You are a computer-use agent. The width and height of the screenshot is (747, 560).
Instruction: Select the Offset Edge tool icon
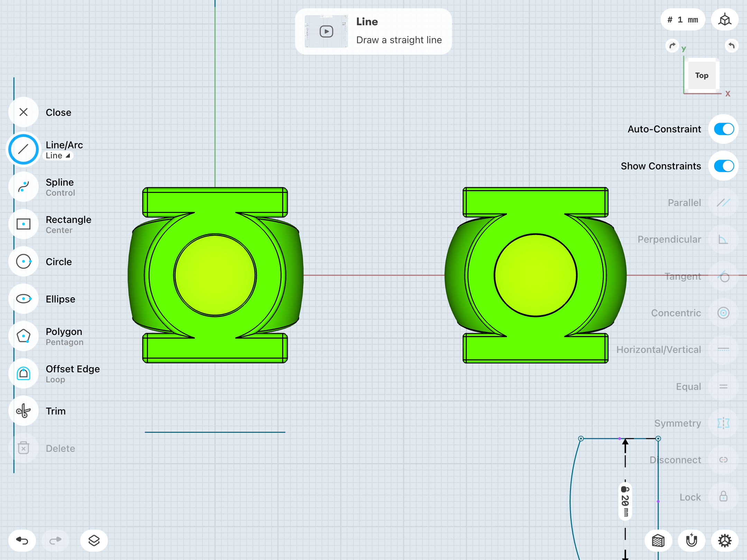click(24, 373)
